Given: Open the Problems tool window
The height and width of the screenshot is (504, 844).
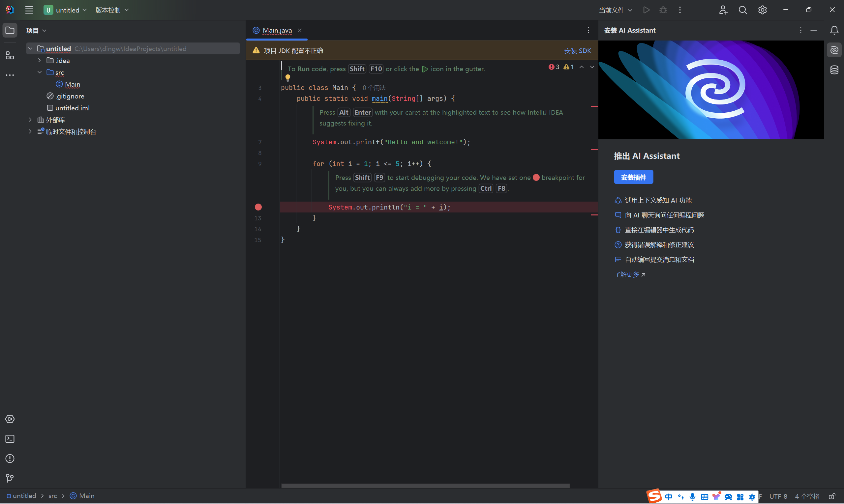Looking at the screenshot, I should [x=10, y=459].
